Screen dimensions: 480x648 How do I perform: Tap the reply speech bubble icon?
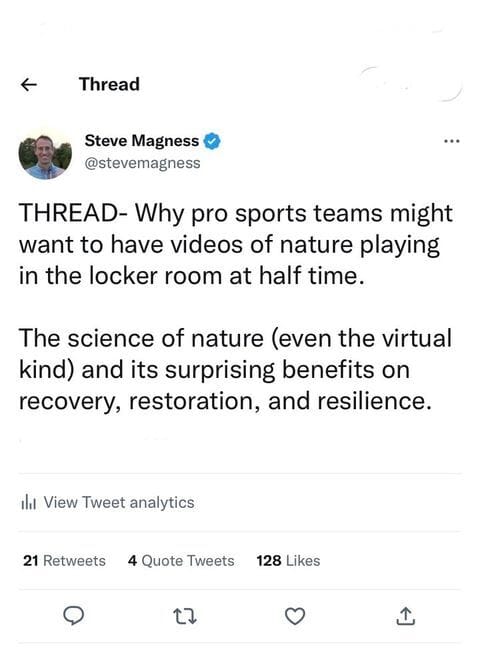coord(74,616)
